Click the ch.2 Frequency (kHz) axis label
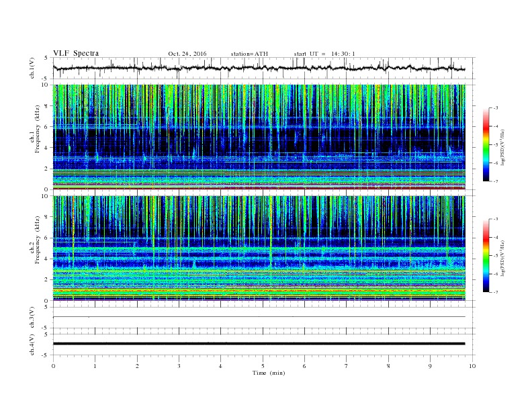The width and height of the screenshot is (532, 411). pos(35,240)
